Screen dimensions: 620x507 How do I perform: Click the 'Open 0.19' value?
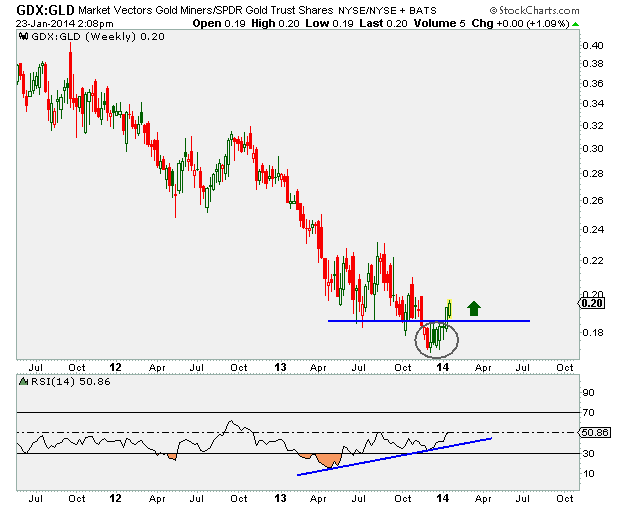(219, 24)
